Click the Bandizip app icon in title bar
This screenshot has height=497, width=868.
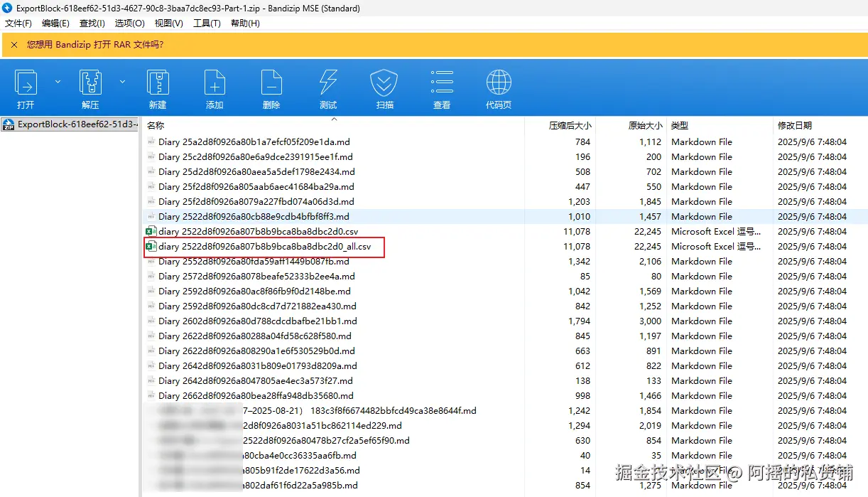click(8, 9)
